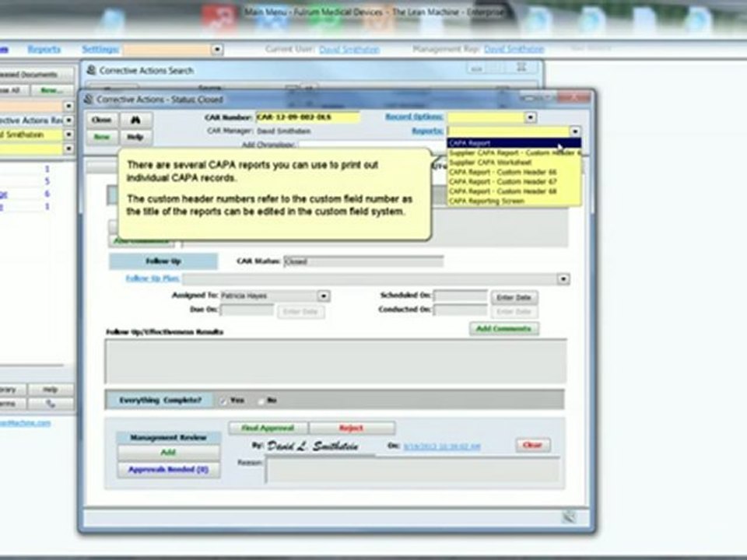This screenshot has height=560, width=747.
Task: Click the red Clear button near signature
Action: coord(532,445)
